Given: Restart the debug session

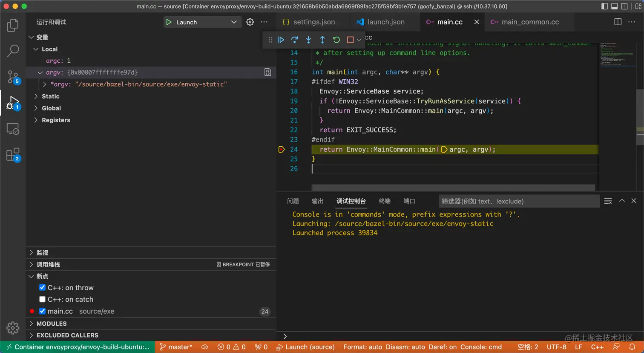Looking at the screenshot, I should click(336, 40).
